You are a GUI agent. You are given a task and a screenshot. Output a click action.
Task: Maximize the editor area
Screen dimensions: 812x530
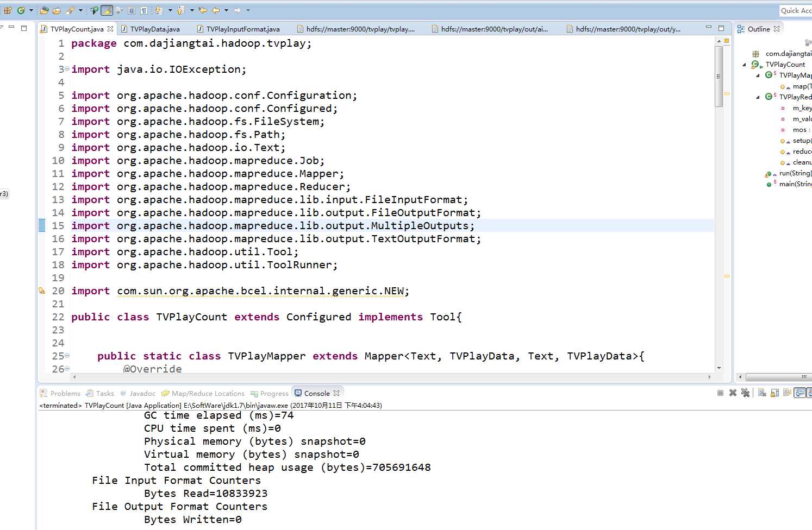[721, 28]
